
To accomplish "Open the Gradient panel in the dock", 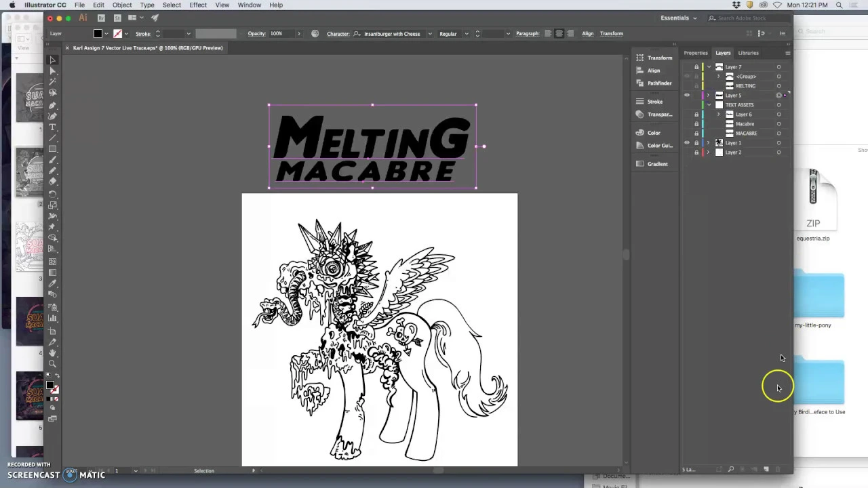I will click(x=651, y=164).
